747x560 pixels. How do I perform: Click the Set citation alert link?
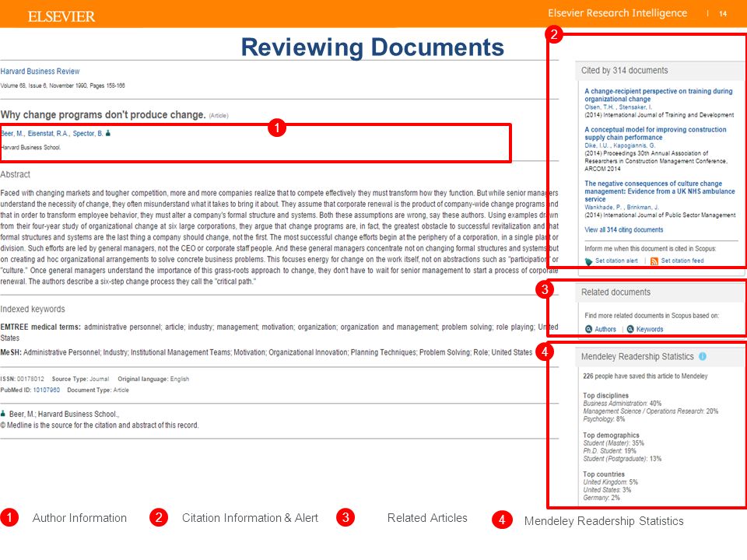tap(616, 261)
